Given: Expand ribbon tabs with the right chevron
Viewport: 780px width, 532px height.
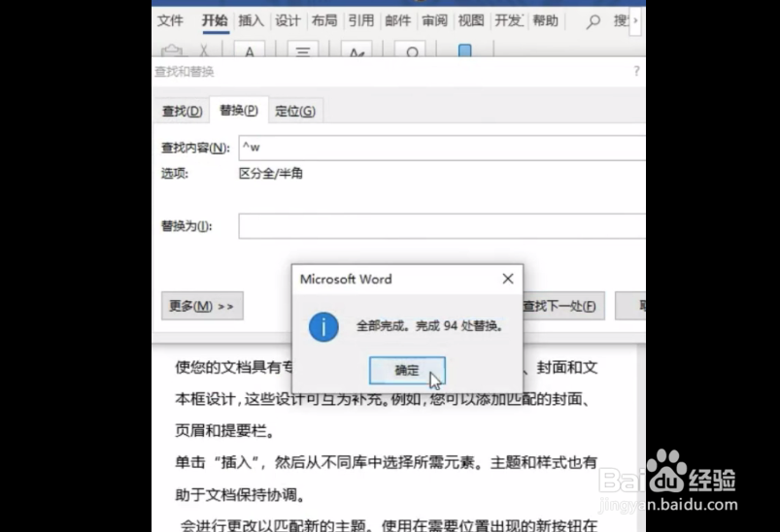Looking at the screenshot, I should (x=634, y=21).
